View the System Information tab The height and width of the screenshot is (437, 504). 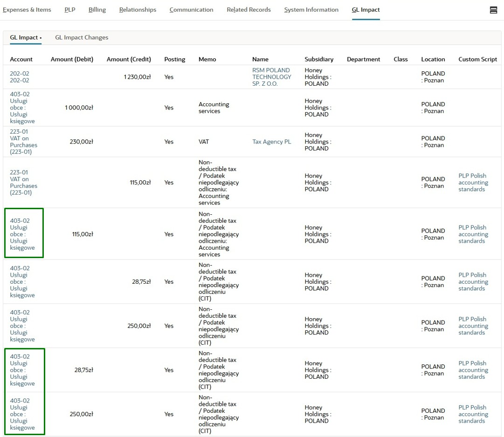(x=311, y=10)
